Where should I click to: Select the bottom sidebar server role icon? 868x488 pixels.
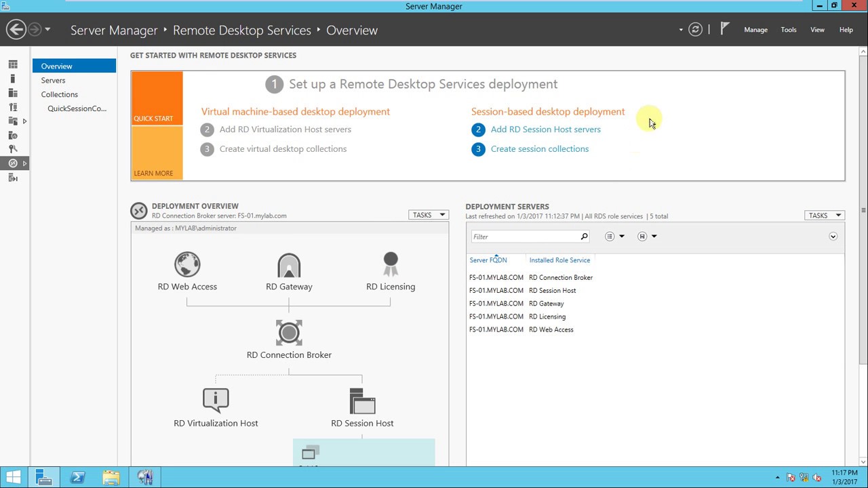click(13, 178)
